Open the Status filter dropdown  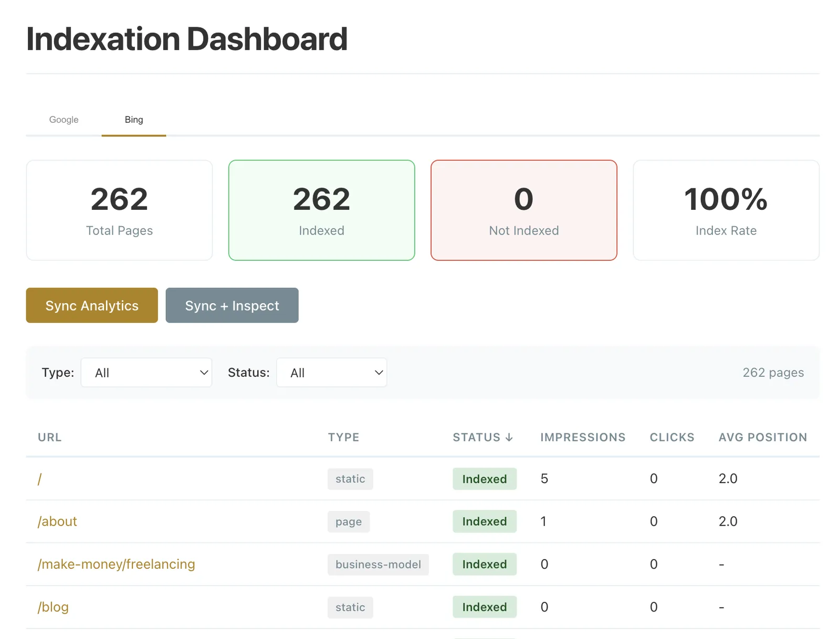[x=332, y=372]
